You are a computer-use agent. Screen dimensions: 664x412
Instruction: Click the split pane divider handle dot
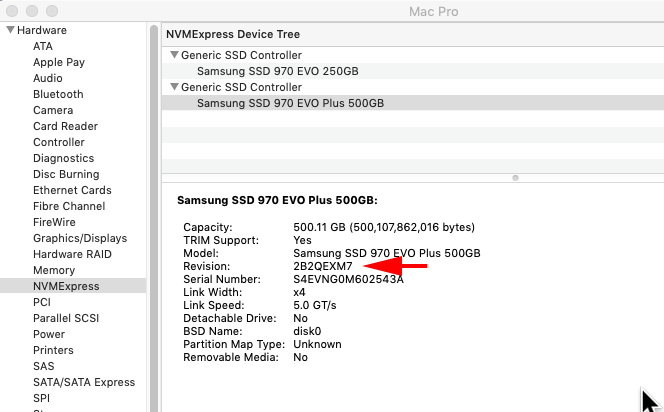(515, 178)
